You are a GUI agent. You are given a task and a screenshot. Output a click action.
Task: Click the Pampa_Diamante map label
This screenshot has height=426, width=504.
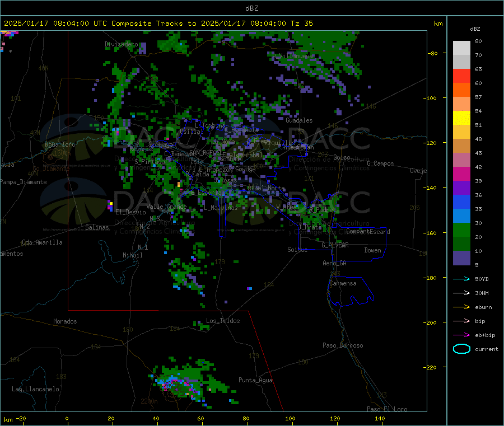24,182
